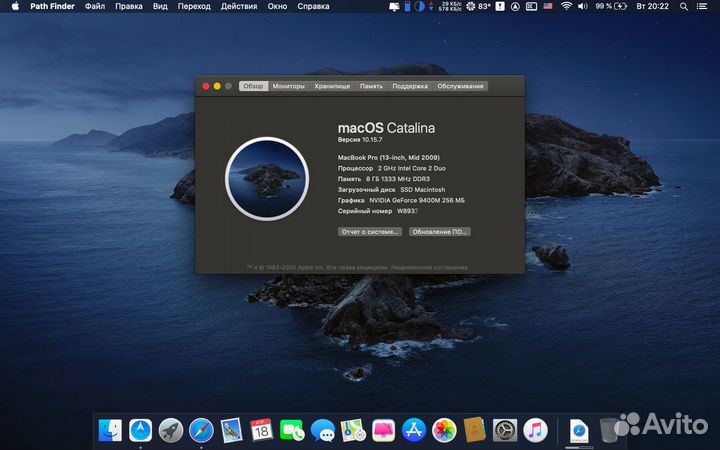The height and width of the screenshot is (450, 720).
Task: Click SSD Macintosh startup disk text
Action: click(x=422, y=190)
